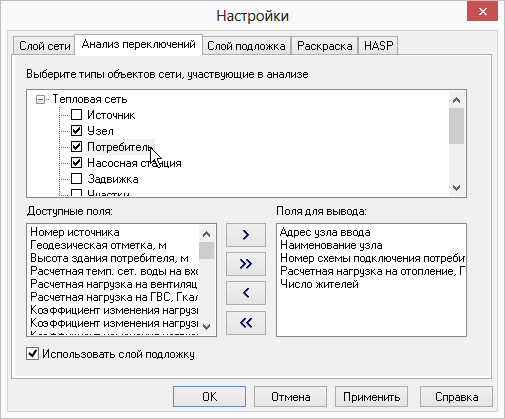505x419 pixels.
Task: Enable the Задвижка checkbox
Action: [x=76, y=179]
